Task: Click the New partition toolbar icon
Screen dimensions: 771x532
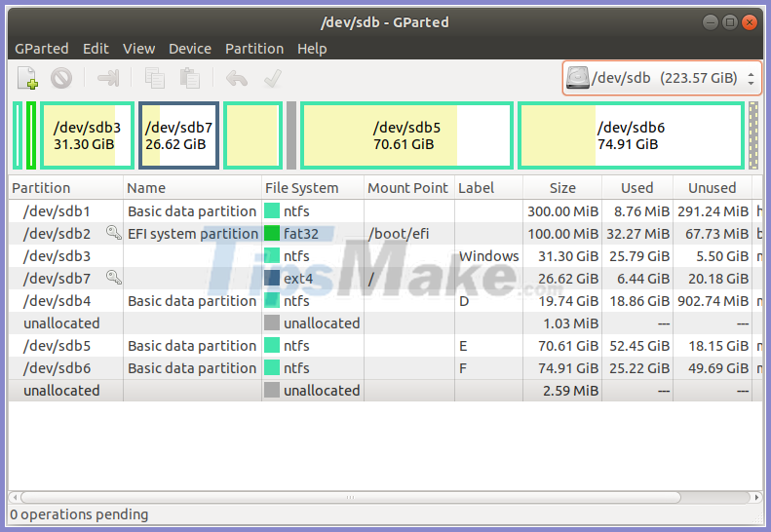Action: coord(27,78)
